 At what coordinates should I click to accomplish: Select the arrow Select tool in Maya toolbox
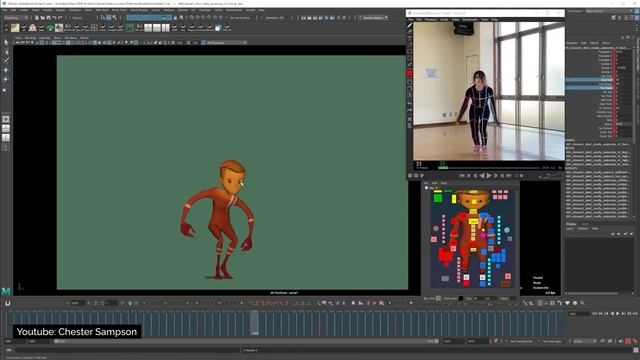pyautogui.click(x=6, y=42)
